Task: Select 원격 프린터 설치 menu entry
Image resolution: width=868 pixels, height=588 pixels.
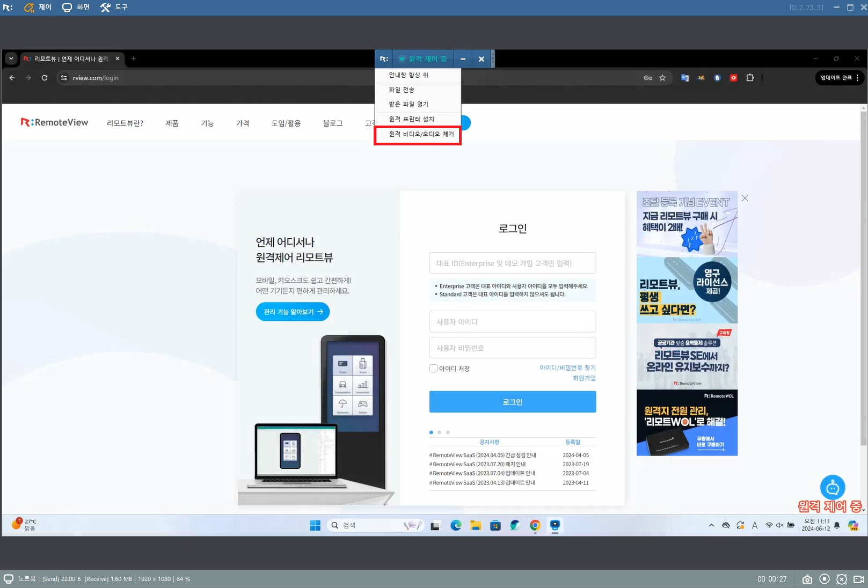Action: pos(411,119)
